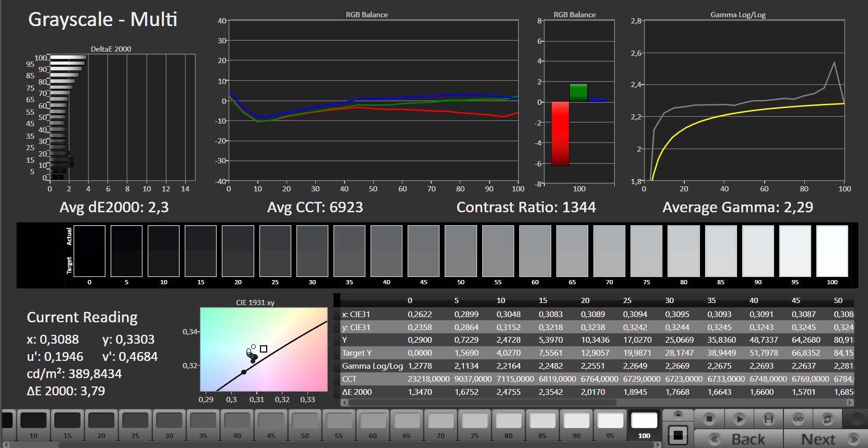868x448 pixels.
Task: Select the 15 percent grayscale patch button
Action: pos(67,426)
